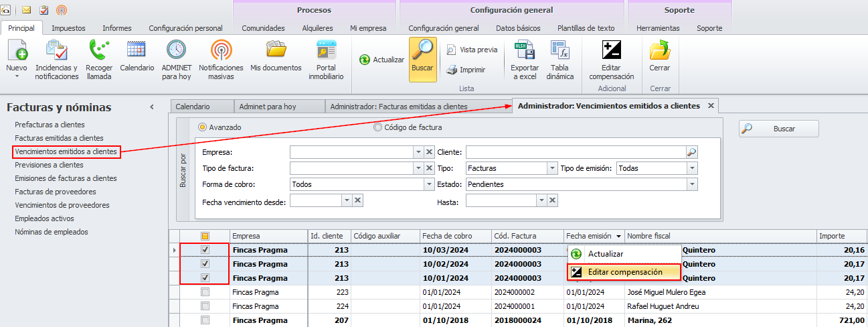This screenshot has height=327, width=868.
Task: Open the Incidencias y notificaciones tool
Action: pos(57,59)
